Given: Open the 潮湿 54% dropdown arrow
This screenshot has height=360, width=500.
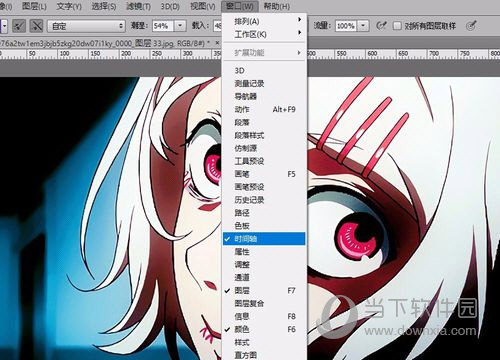Looking at the screenshot, I should click(180, 26).
